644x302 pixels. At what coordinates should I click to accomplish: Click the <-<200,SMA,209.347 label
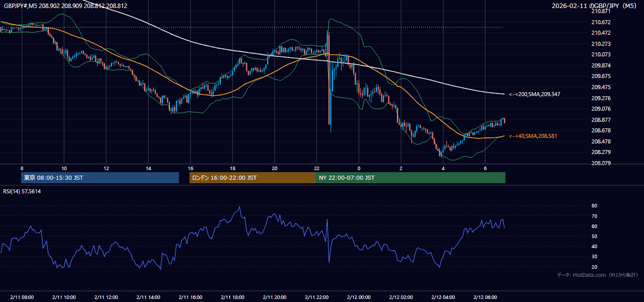click(x=535, y=94)
